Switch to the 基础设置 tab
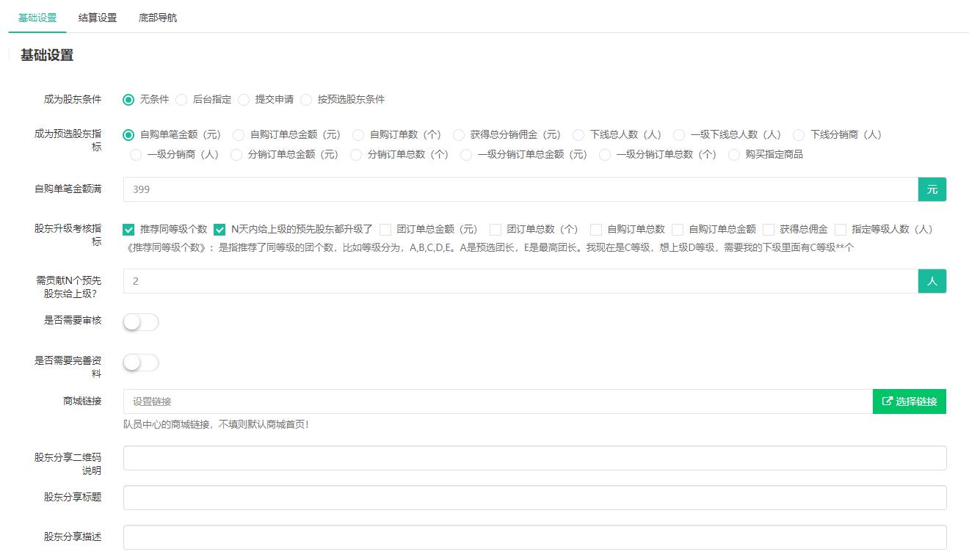The height and width of the screenshot is (560, 969). point(37,18)
